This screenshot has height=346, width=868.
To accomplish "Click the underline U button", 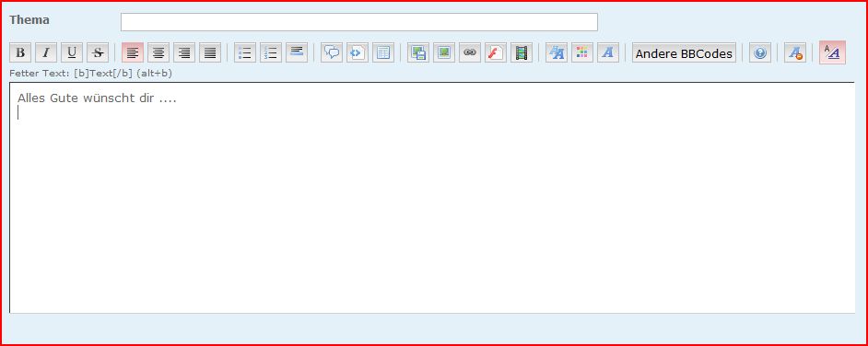I will 72,53.
